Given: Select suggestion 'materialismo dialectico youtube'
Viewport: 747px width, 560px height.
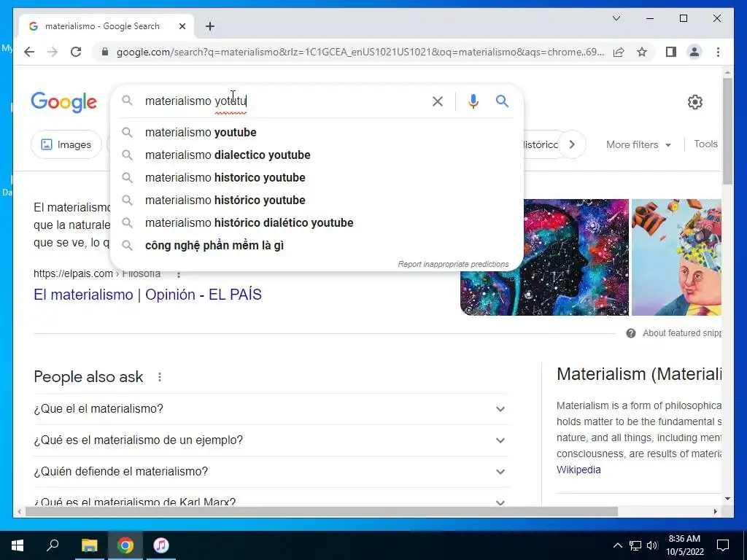Looking at the screenshot, I should [x=317, y=155].
